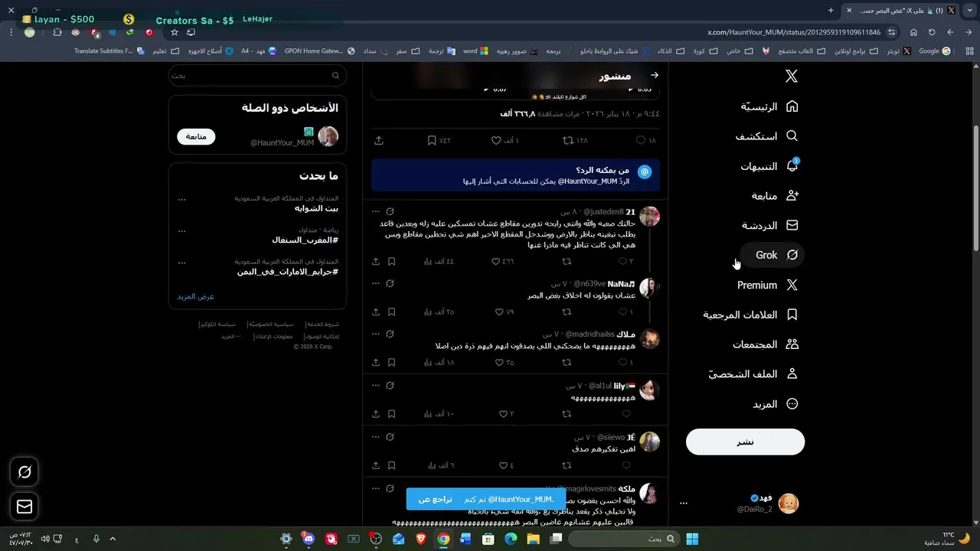Open the Google bookmark in bookmarks bar
The width and height of the screenshot is (980, 551).
[x=935, y=51]
